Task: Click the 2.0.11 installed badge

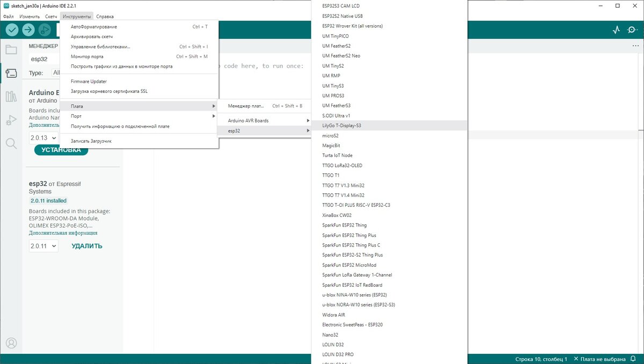Action: (x=48, y=201)
